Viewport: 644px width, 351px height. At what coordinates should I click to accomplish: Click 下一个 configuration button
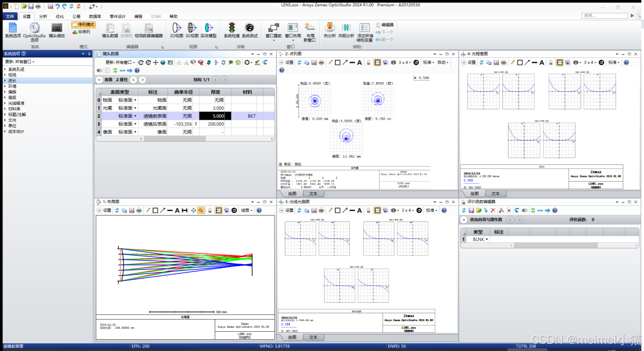[384, 31]
